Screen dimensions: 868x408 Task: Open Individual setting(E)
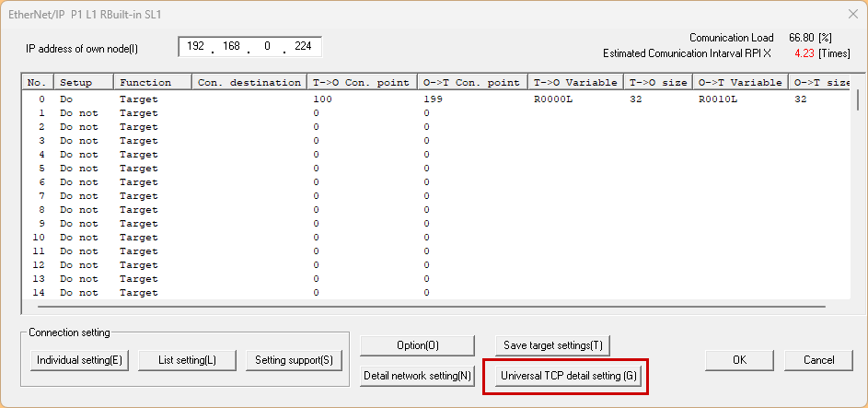point(79,360)
